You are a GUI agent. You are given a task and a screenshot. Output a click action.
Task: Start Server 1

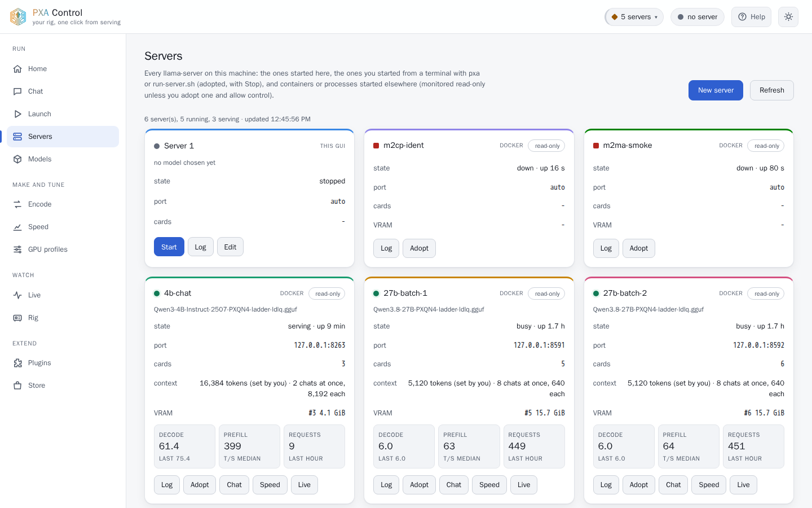[x=169, y=247]
